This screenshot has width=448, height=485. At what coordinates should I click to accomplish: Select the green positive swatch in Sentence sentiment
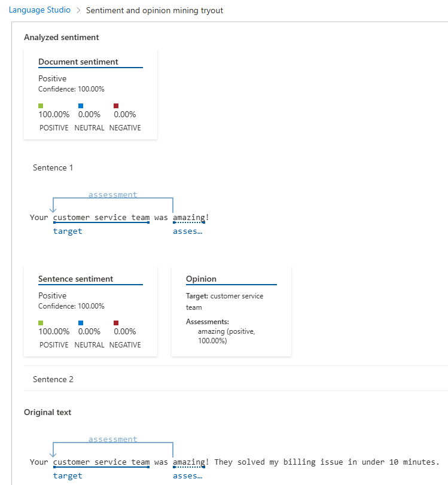(40, 322)
